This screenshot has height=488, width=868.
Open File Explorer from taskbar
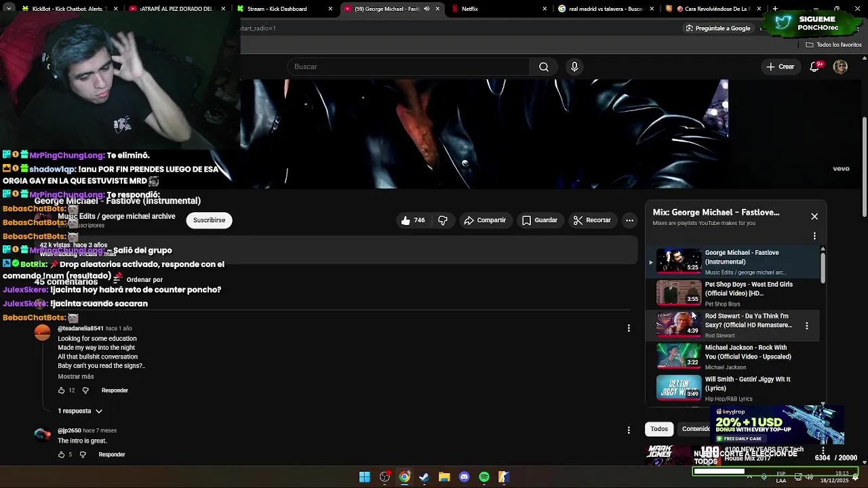(444, 477)
